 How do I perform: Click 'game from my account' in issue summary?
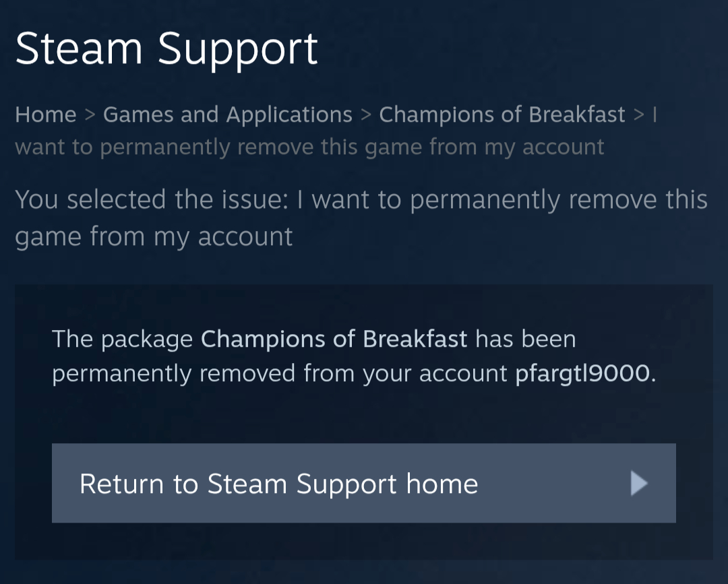pyautogui.click(x=154, y=236)
